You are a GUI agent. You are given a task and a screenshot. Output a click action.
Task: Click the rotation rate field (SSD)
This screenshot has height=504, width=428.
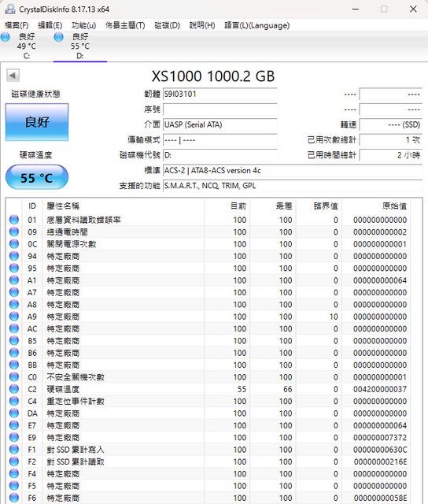(x=390, y=124)
